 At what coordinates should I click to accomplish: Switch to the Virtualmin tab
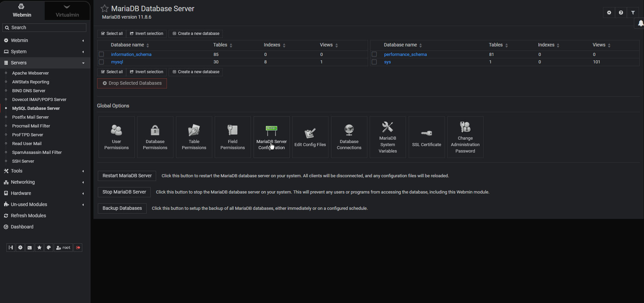point(67,11)
